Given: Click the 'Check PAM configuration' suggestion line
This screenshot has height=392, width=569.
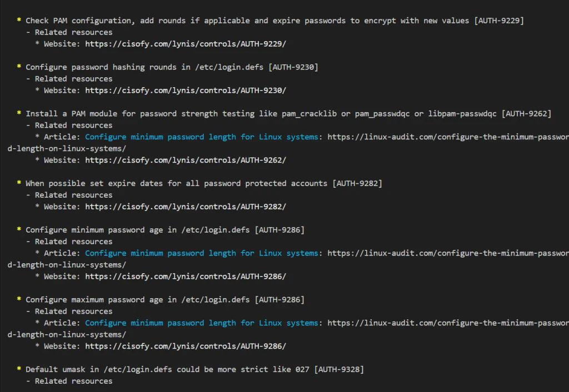Looking at the screenshot, I should pyautogui.click(x=274, y=21).
